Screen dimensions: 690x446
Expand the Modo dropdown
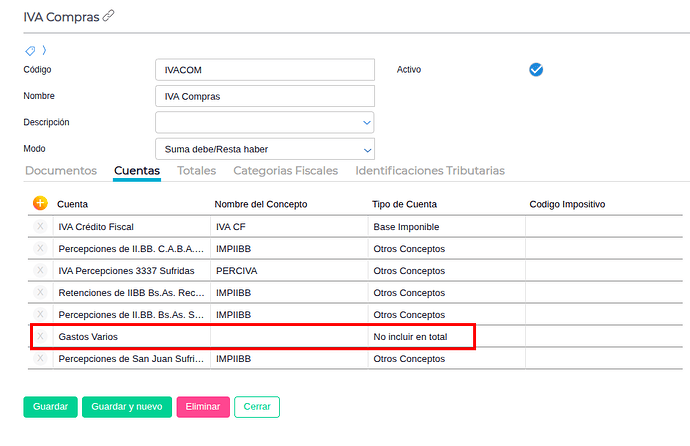tap(264, 149)
